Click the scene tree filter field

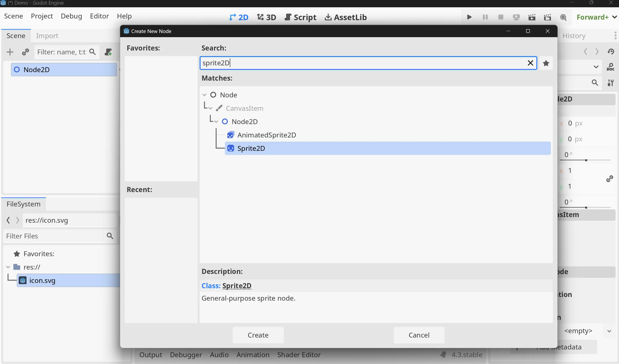point(67,52)
